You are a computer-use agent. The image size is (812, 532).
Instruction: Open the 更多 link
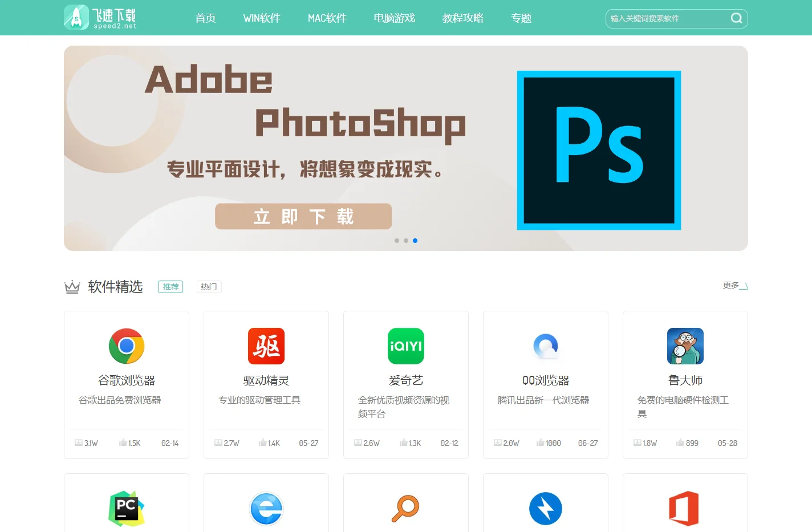pos(735,285)
